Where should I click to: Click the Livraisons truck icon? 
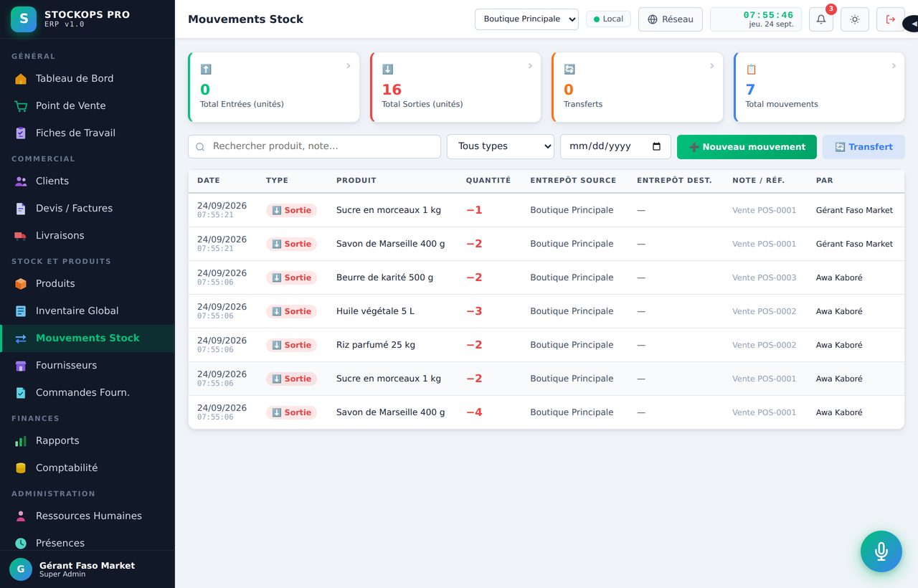tap(21, 236)
